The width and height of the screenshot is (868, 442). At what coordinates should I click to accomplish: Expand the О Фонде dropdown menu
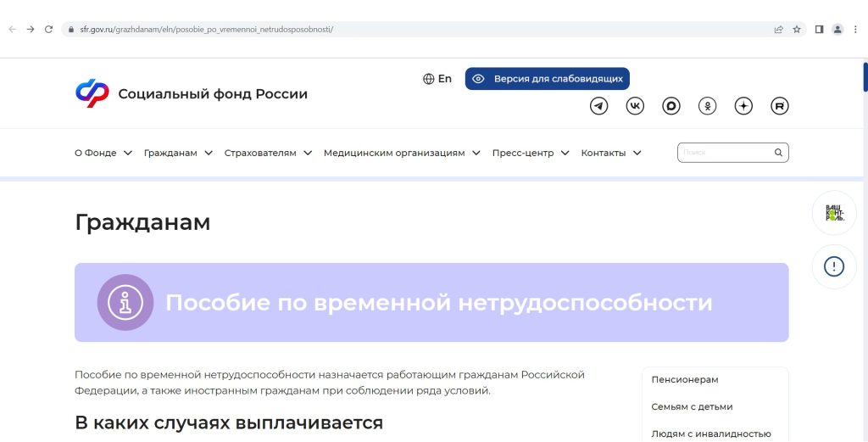click(x=103, y=153)
